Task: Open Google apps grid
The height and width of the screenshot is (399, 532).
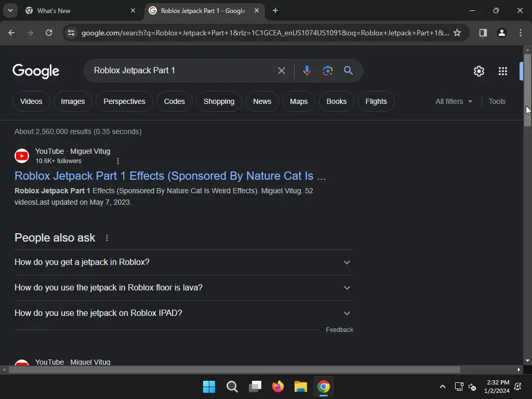Action: 503,71
